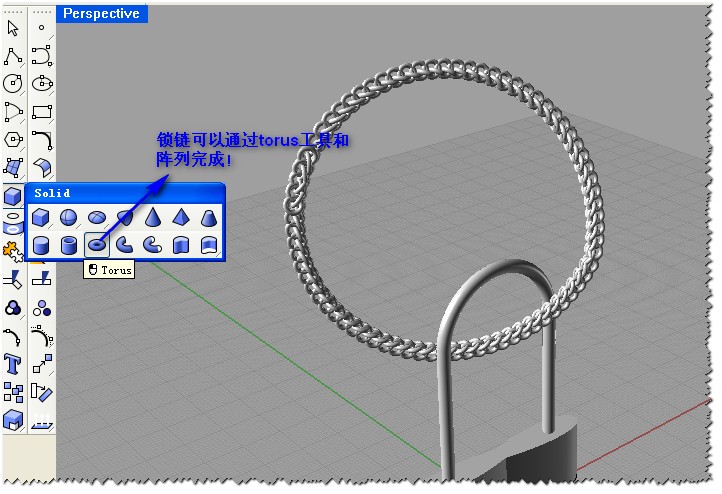The image size is (722, 494).
Task: Choose the Offset curve tool
Action: tap(42, 337)
